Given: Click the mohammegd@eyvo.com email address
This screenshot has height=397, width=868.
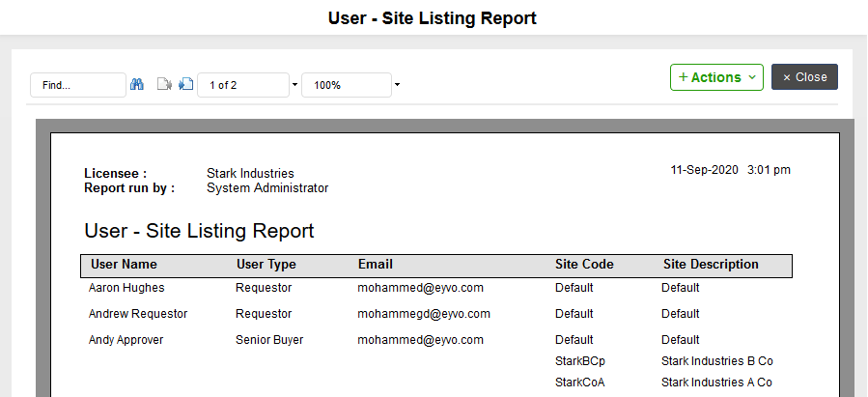Looking at the screenshot, I should (x=424, y=314).
